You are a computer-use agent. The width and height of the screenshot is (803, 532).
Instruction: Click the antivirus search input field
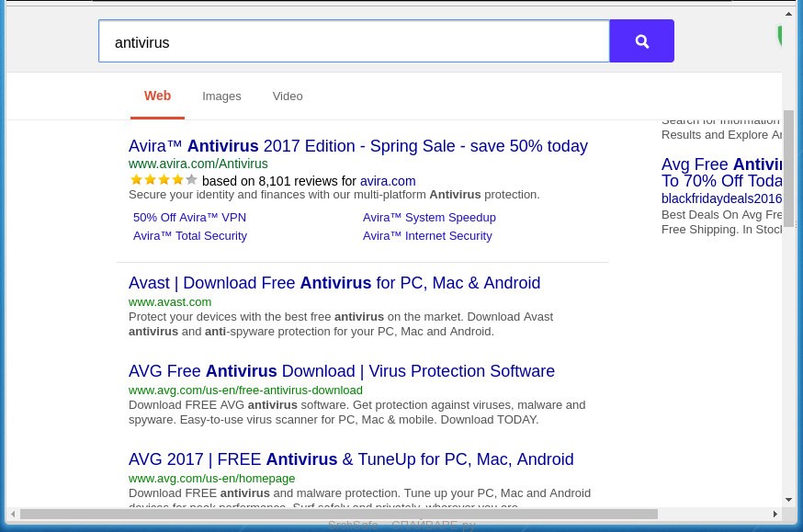(354, 42)
